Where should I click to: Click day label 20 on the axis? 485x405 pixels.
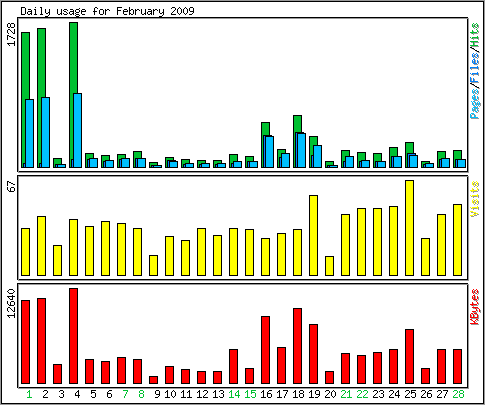[x=330, y=394]
